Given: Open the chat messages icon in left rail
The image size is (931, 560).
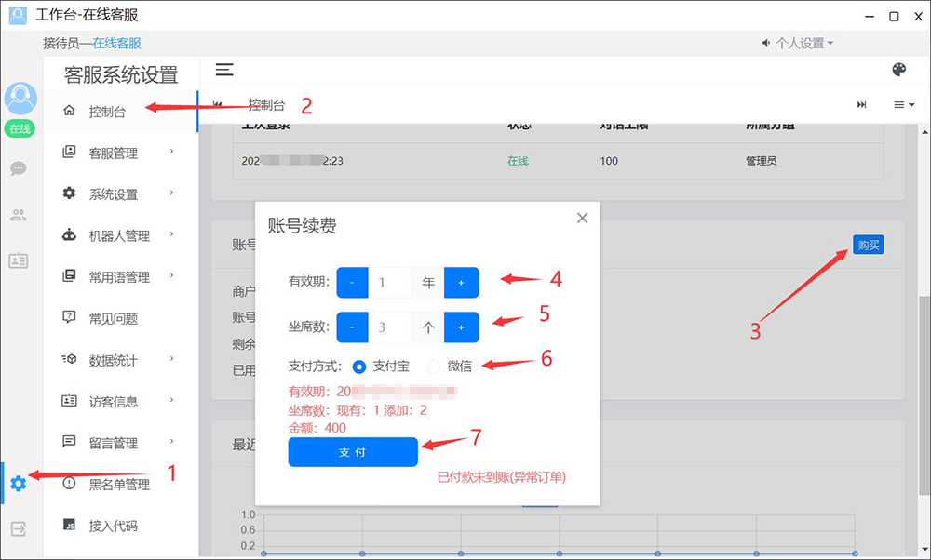Looking at the screenshot, I should tap(19, 169).
